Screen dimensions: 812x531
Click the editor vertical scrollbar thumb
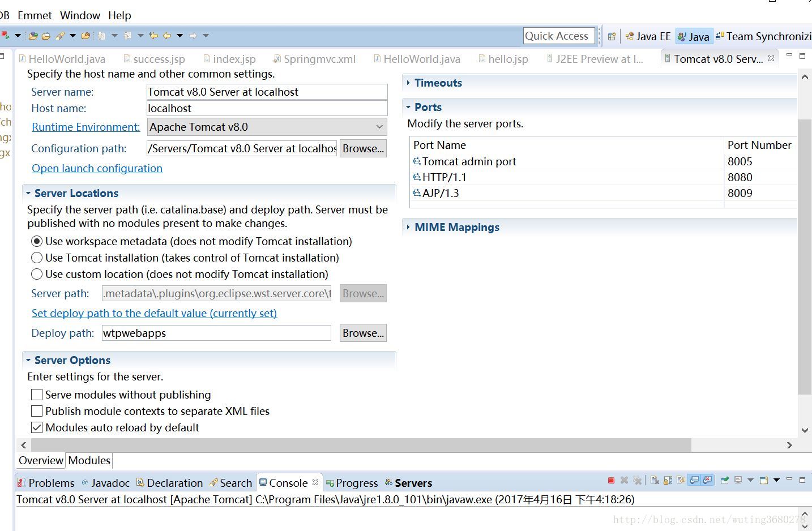805,256
